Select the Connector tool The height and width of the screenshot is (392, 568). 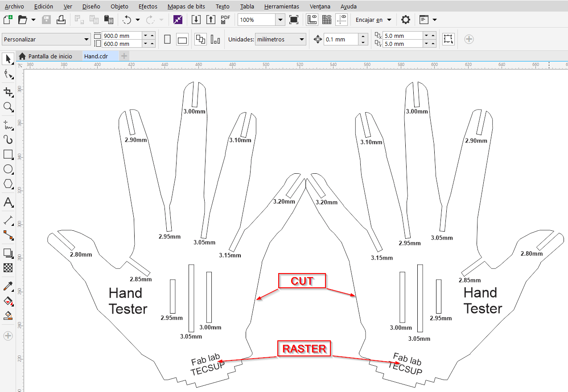pos(8,235)
